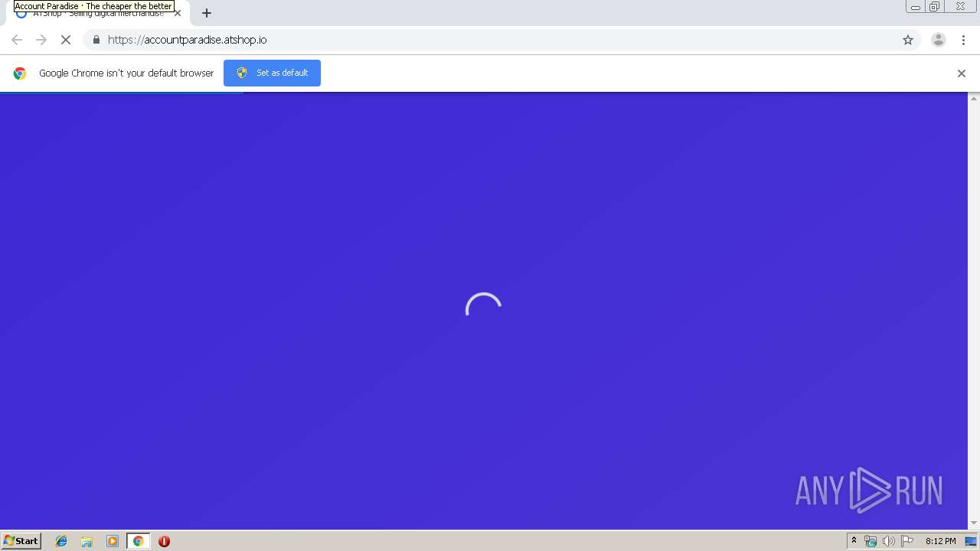Click the Show desktop tray icon
Image resolution: width=980 pixels, height=551 pixels.
coord(971,541)
